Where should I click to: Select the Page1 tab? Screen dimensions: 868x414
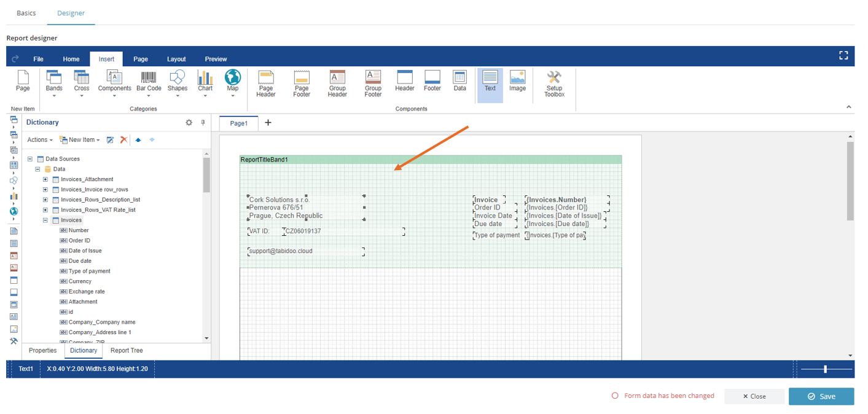pyautogui.click(x=239, y=123)
